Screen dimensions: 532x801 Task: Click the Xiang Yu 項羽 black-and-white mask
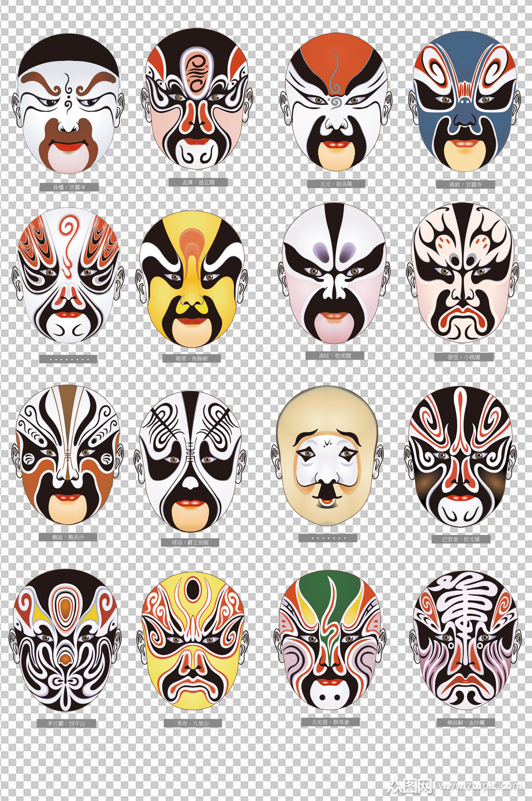(x=190, y=461)
